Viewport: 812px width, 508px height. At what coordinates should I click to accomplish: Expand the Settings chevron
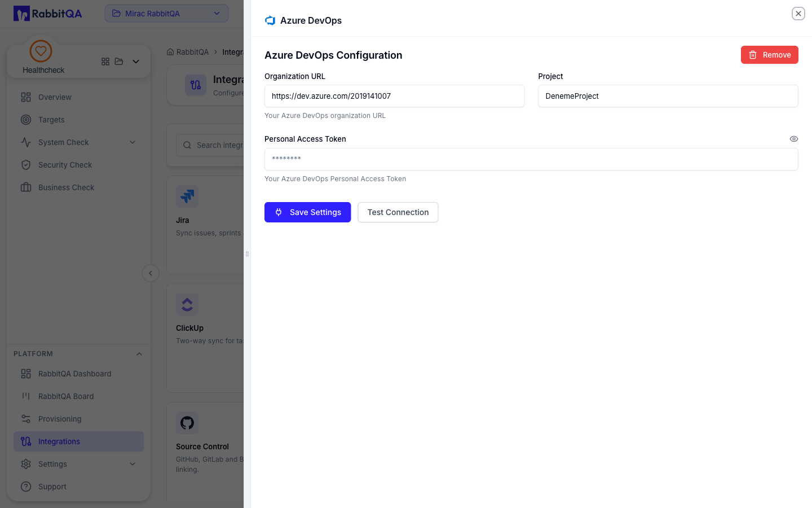click(x=133, y=464)
